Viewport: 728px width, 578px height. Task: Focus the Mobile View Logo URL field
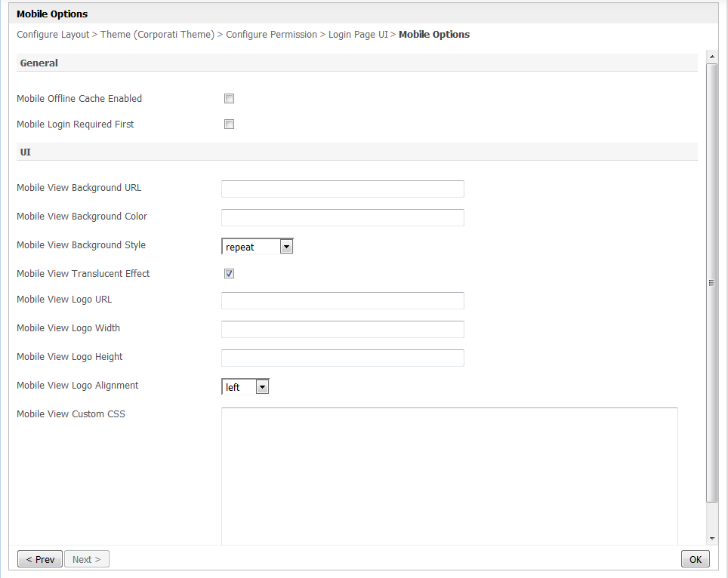(x=342, y=300)
